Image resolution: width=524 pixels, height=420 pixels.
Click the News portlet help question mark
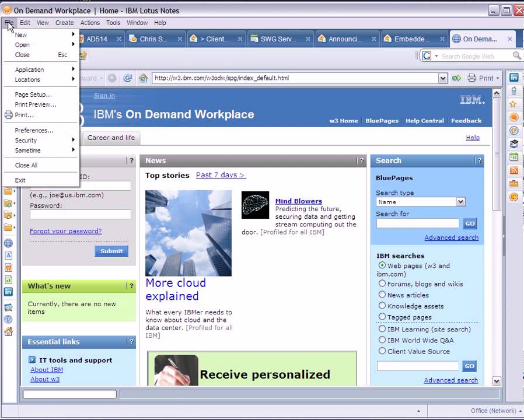pyautogui.click(x=362, y=161)
